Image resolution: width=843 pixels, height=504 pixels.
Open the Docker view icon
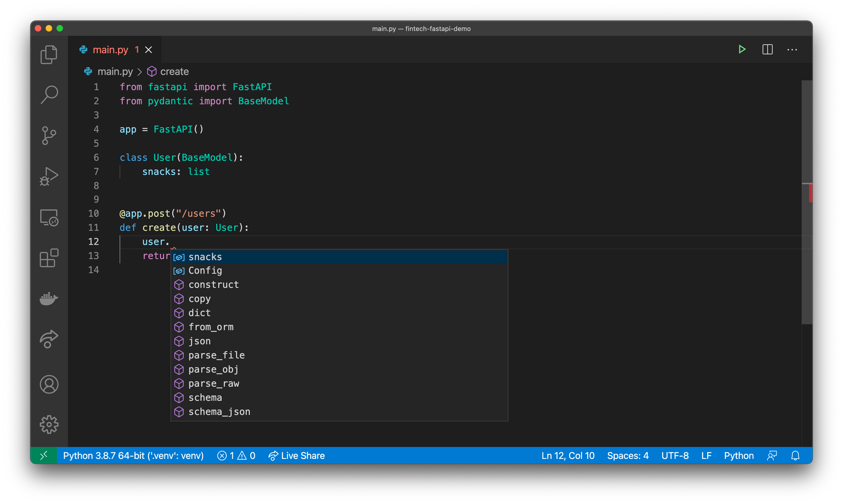coord(49,298)
